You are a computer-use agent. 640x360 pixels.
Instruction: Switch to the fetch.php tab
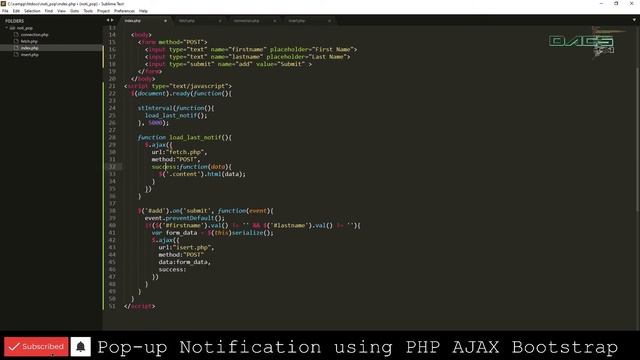click(x=199, y=20)
